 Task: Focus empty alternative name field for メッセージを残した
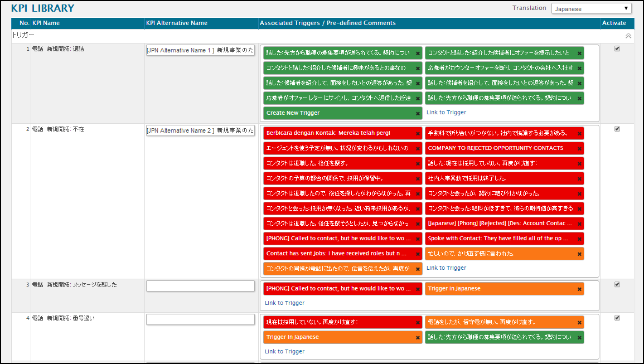[200, 286]
